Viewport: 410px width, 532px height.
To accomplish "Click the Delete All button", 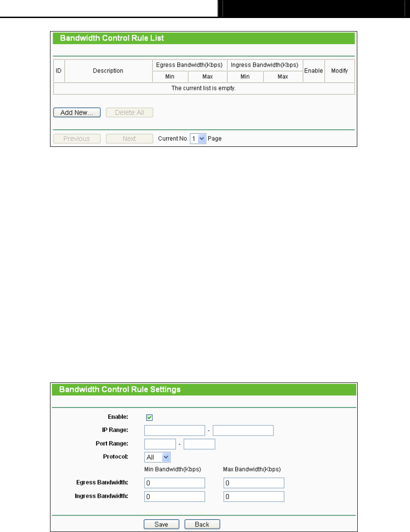I will pyautogui.click(x=129, y=113).
